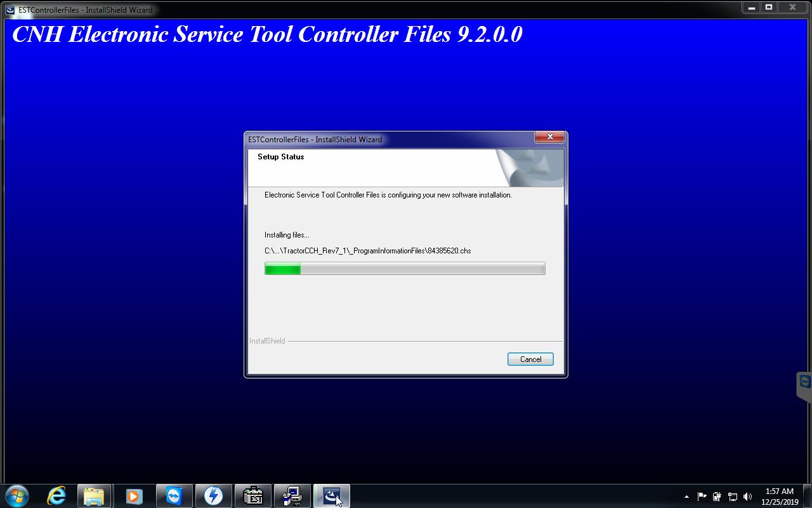Close the outer InstallShield Wizard window
Image resolution: width=812 pixels, height=508 pixels.
(x=793, y=8)
